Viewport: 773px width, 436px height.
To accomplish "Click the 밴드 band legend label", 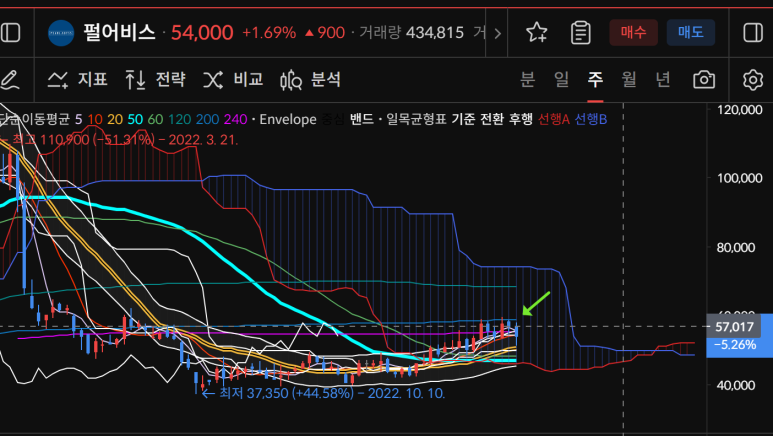I will (x=361, y=119).
